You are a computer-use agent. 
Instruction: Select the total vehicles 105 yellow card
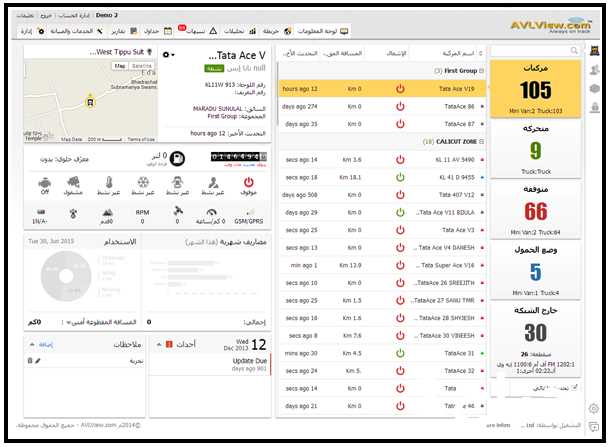click(x=535, y=88)
